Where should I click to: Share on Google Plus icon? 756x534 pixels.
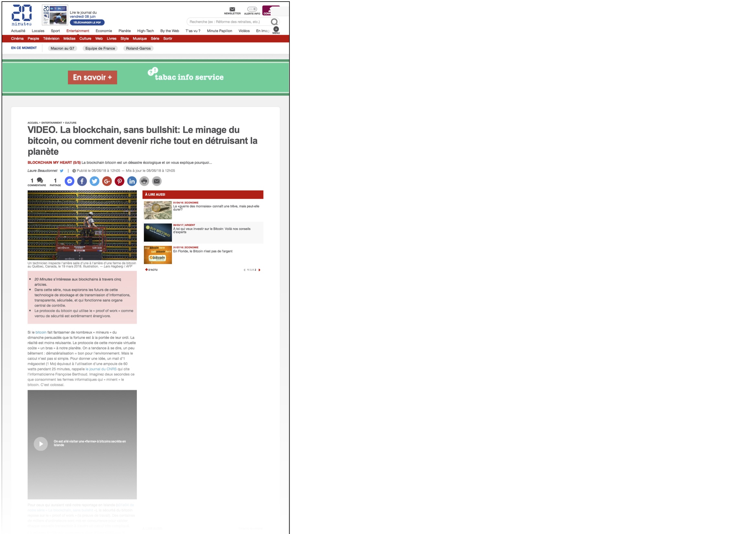(x=107, y=181)
